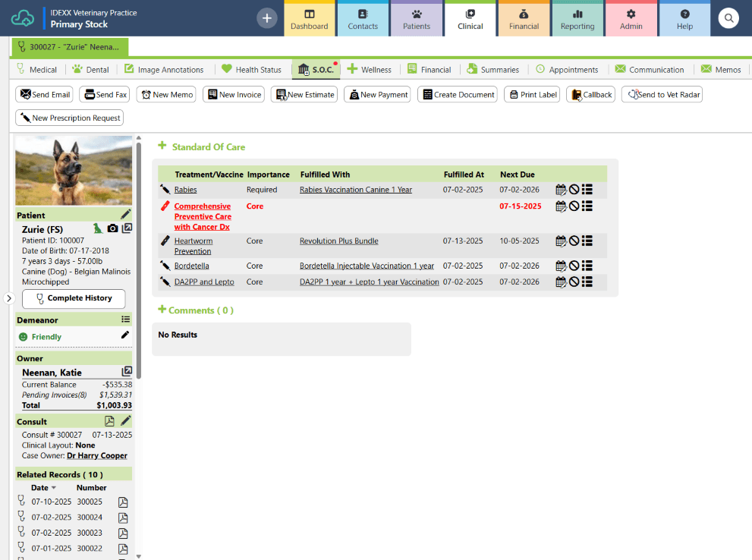Open the Dr Harry Cooper link
The image size is (752, 560).
click(x=97, y=455)
